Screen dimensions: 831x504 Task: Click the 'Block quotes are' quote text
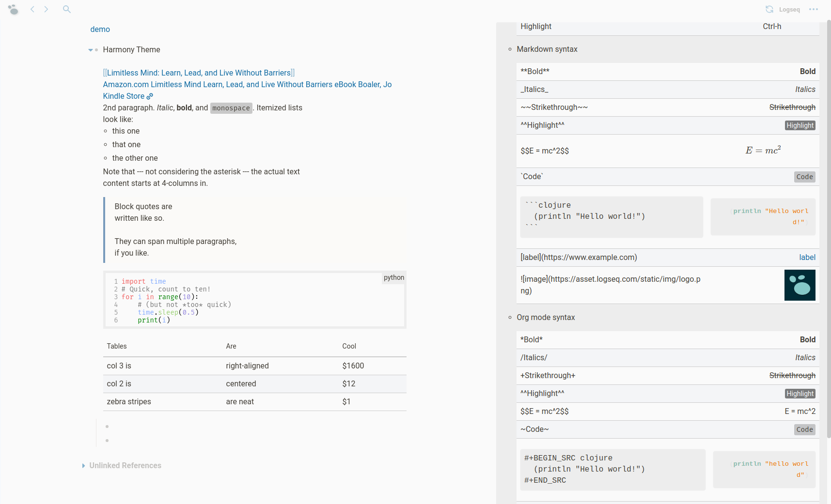143,206
